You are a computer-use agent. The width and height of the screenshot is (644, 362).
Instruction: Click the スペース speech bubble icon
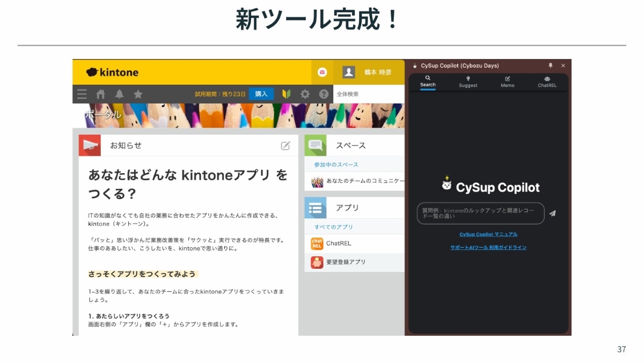tap(316, 145)
